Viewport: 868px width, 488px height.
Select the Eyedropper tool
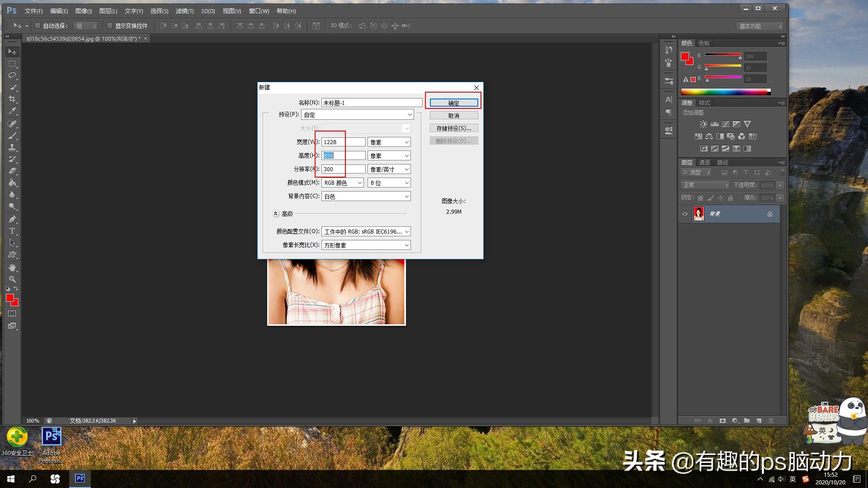[12, 111]
